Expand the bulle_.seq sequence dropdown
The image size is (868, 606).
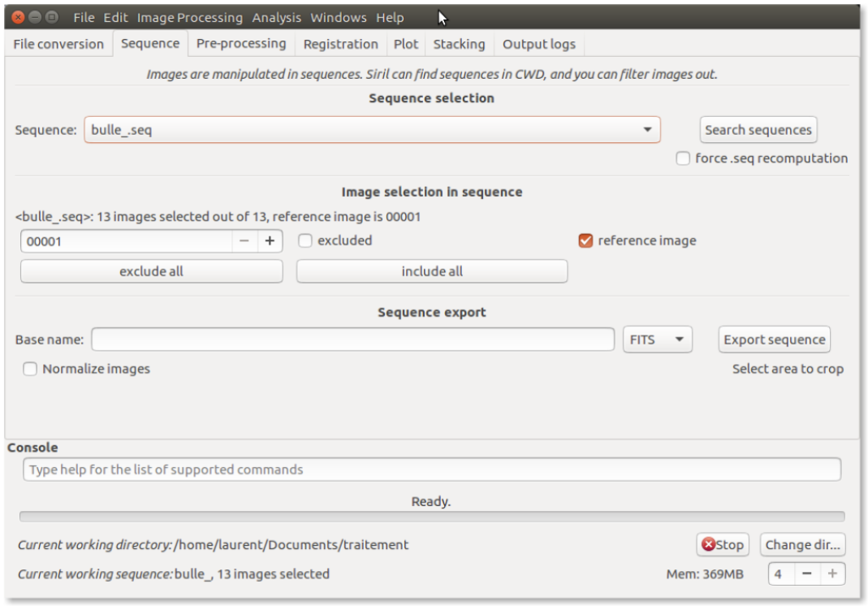[x=647, y=130]
